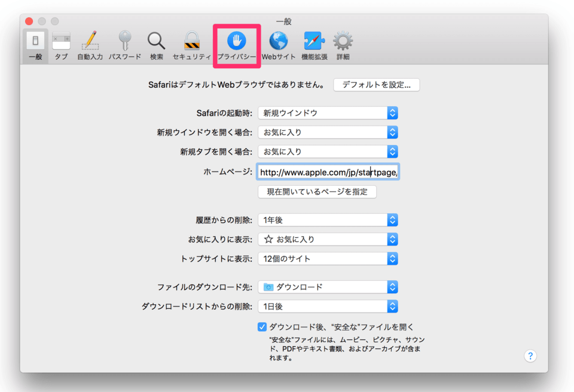The height and width of the screenshot is (392, 574).
Task: Click the デフォルトを設定... button
Action: (x=376, y=85)
